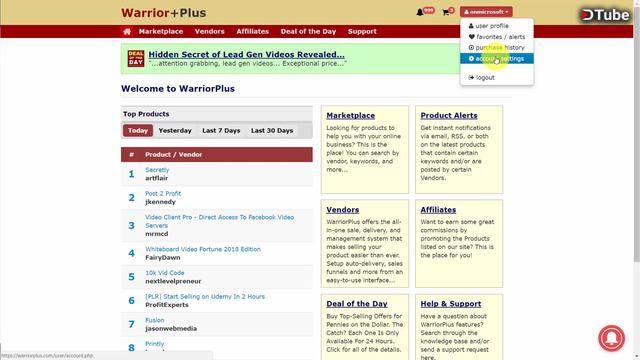Open favorites / alerts menu entry
This screenshot has height=360, width=640.
tap(496, 37)
